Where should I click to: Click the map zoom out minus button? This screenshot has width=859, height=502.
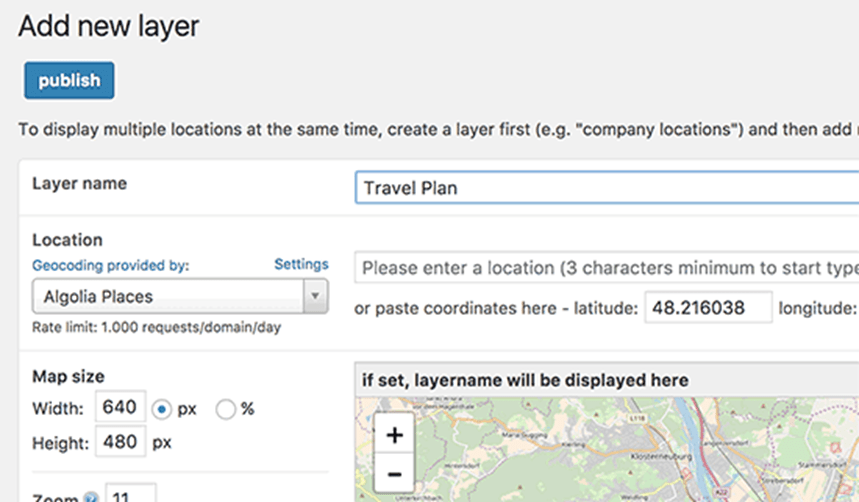pos(394,474)
